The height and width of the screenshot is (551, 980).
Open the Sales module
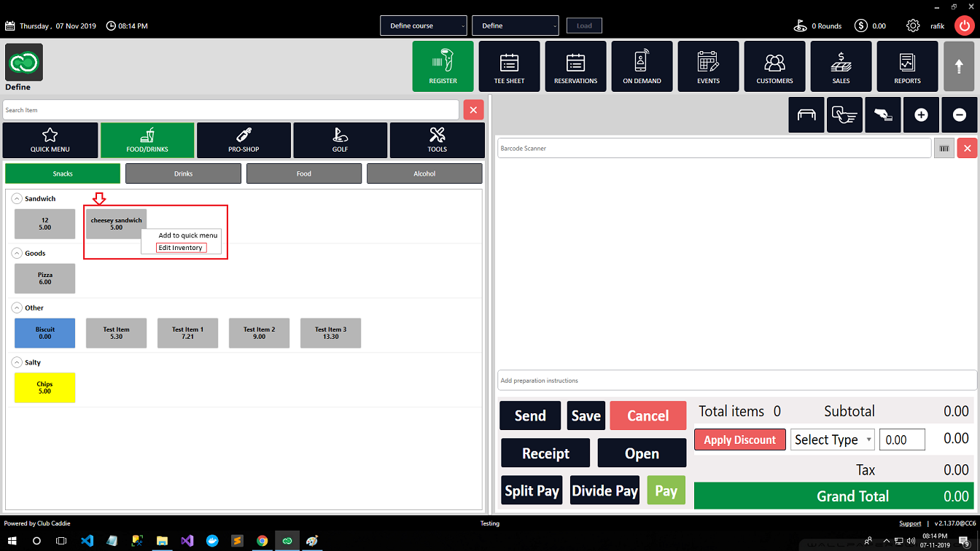pos(841,66)
